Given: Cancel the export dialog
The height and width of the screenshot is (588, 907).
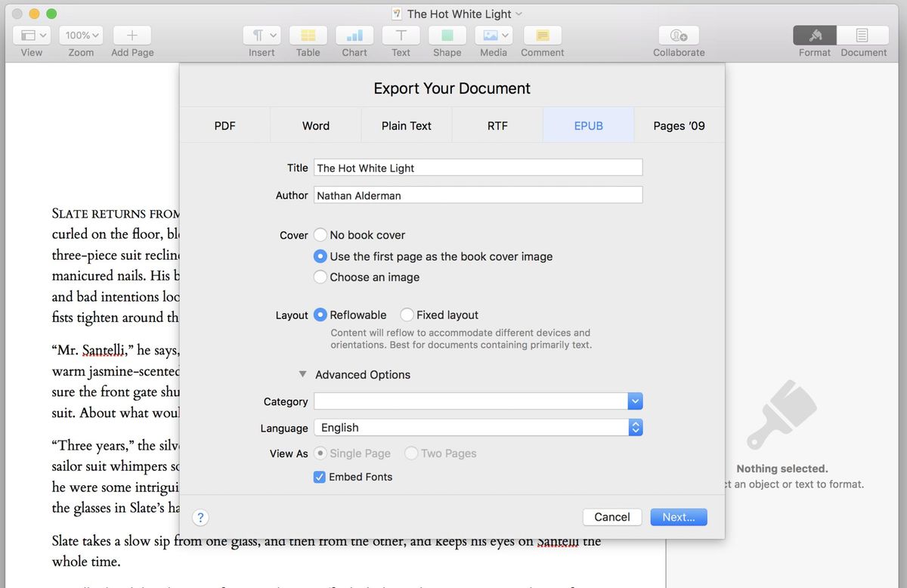Looking at the screenshot, I should coord(612,517).
